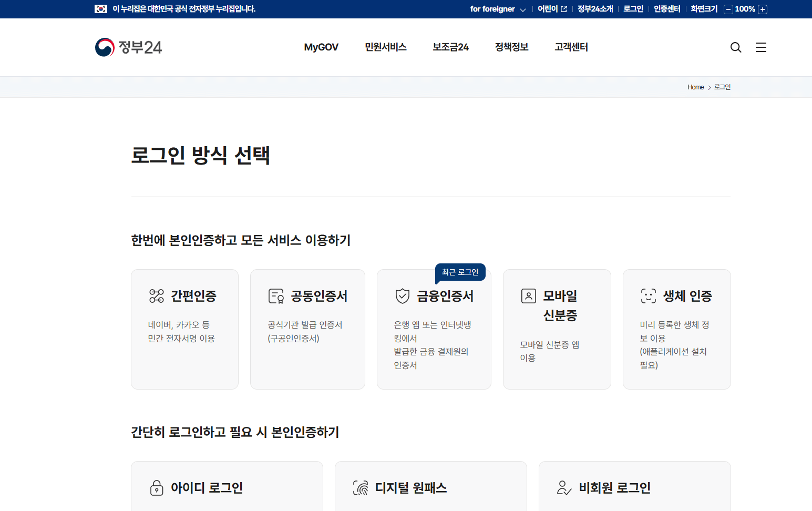Viewport: 812px width, 511px height.
Task: Navigate to Home via breadcrumb link
Action: tap(695, 87)
